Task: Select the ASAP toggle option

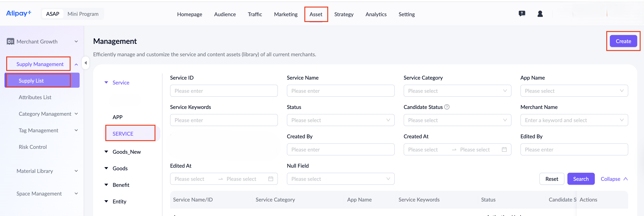Action: 53,14
